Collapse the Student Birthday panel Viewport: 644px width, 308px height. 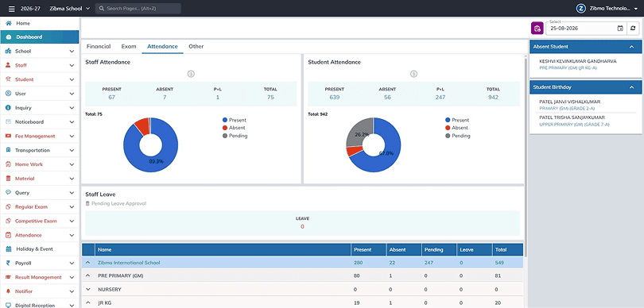pyautogui.click(x=632, y=87)
